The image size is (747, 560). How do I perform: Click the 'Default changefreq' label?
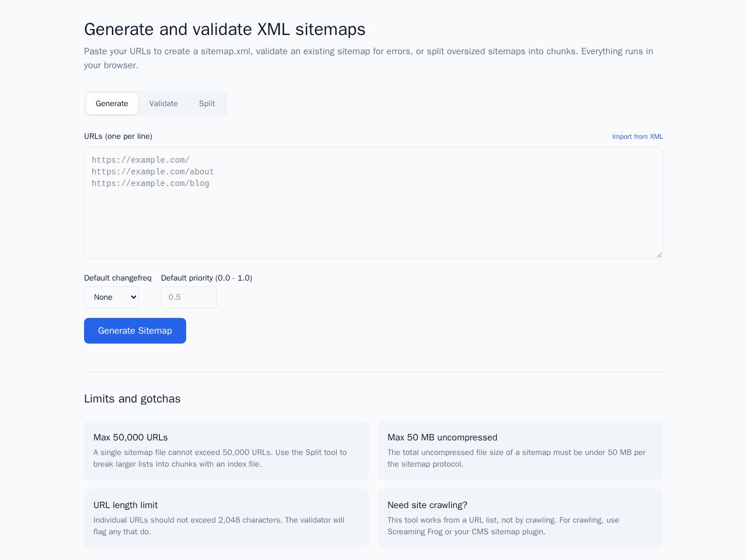coord(118,278)
